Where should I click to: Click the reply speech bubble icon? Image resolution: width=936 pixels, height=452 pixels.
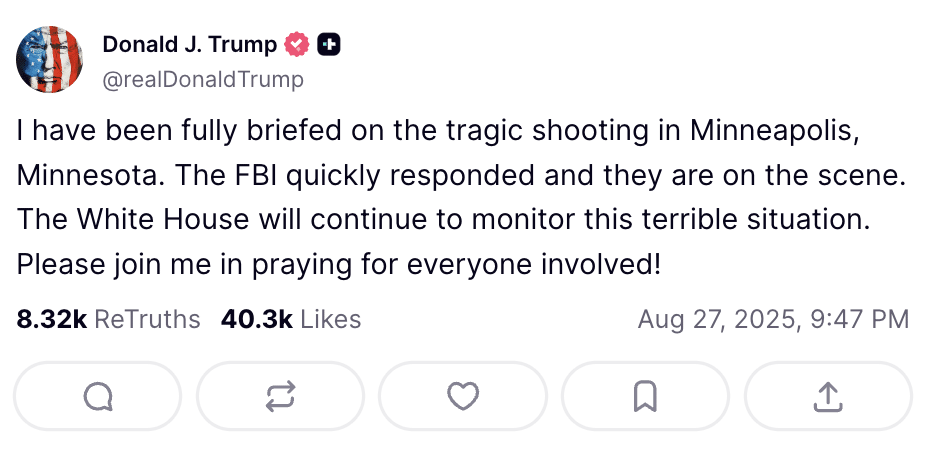[x=97, y=396]
